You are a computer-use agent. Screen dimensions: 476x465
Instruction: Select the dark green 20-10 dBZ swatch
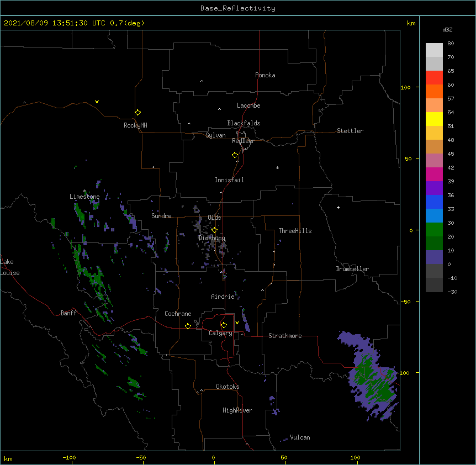point(434,244)
